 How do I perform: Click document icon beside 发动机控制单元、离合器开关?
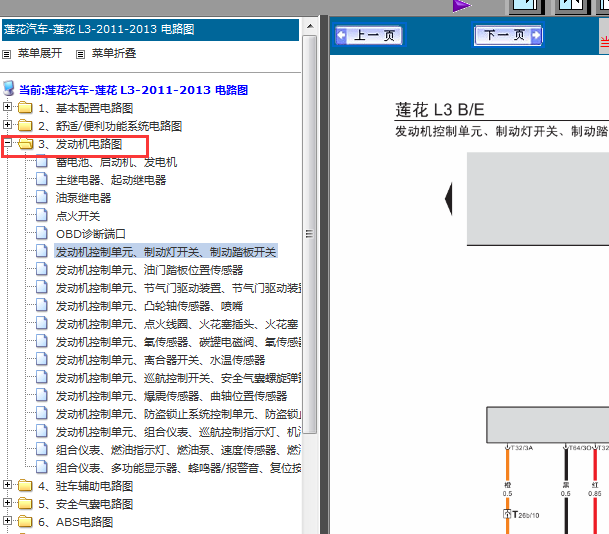point(42,359)
